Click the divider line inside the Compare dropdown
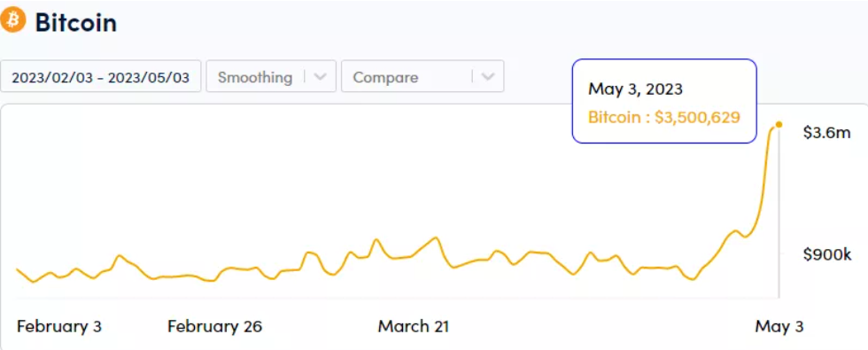 pyautogui.click(x=472, y=76)
